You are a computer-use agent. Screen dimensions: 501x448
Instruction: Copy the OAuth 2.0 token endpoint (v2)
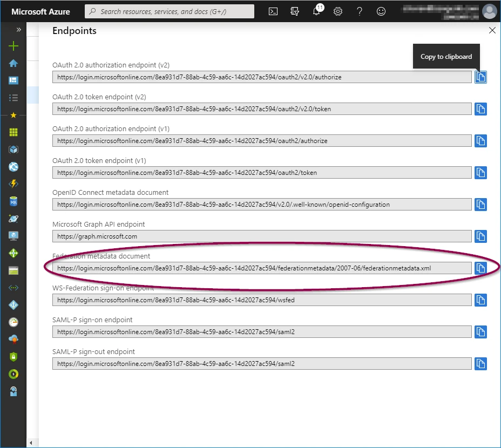(480, 109)
